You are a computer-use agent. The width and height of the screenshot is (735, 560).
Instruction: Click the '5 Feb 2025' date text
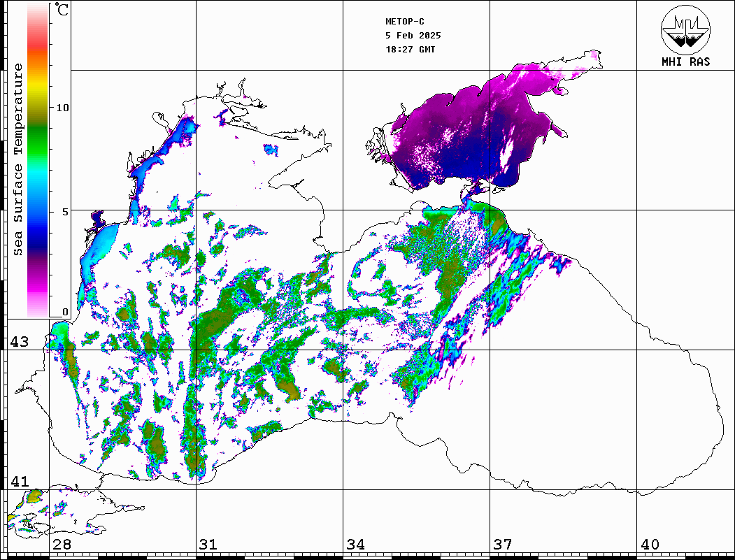pos(413,36)
